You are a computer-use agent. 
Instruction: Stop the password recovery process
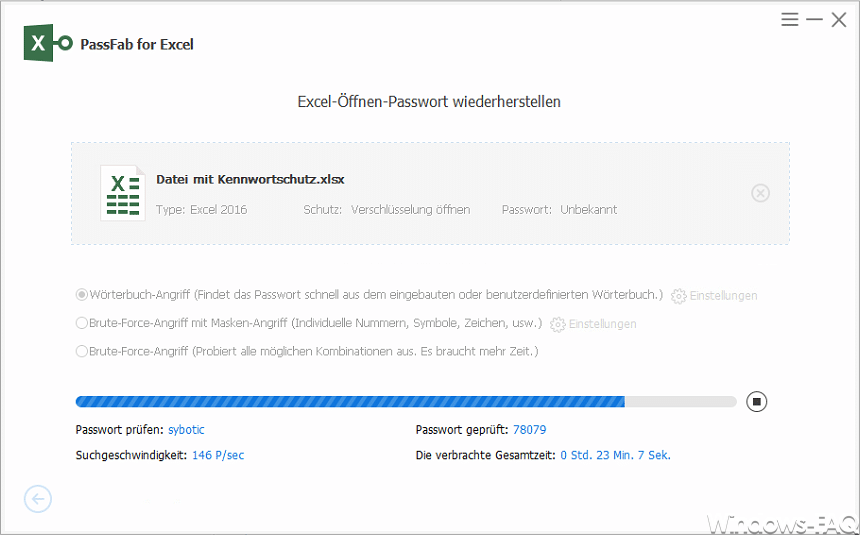tap(756, 402)
